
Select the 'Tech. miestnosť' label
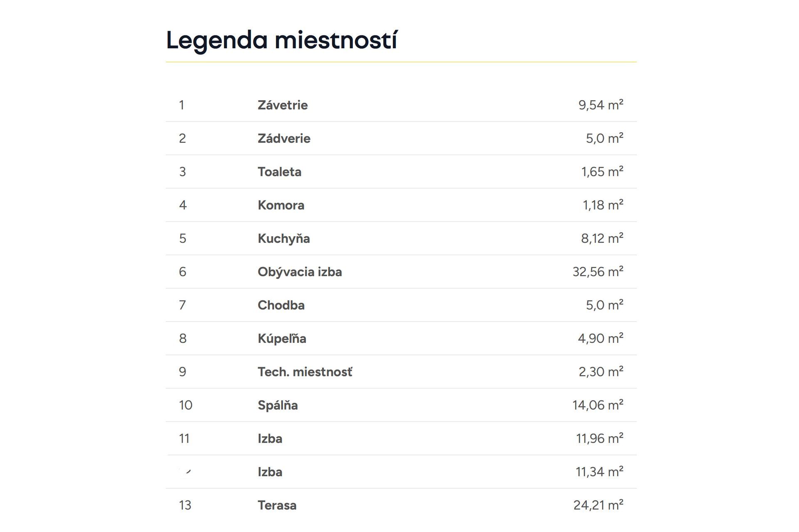(305, 371)
